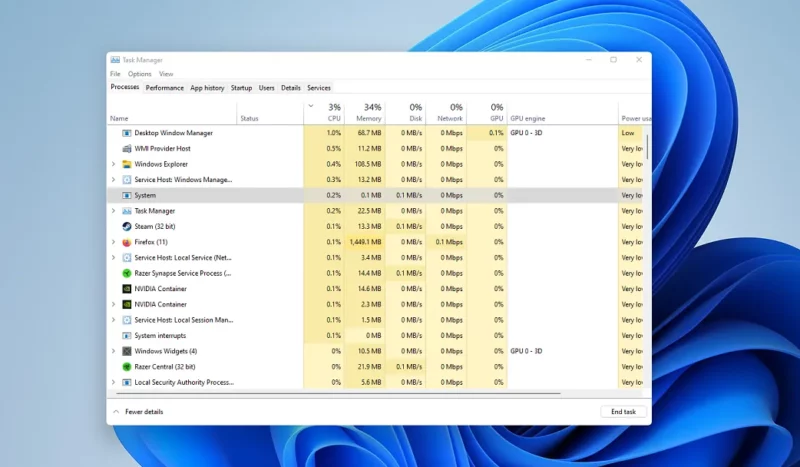Click the System 0.1 MB/s disk cell
The image size is (800, 467).
[406, 195]
